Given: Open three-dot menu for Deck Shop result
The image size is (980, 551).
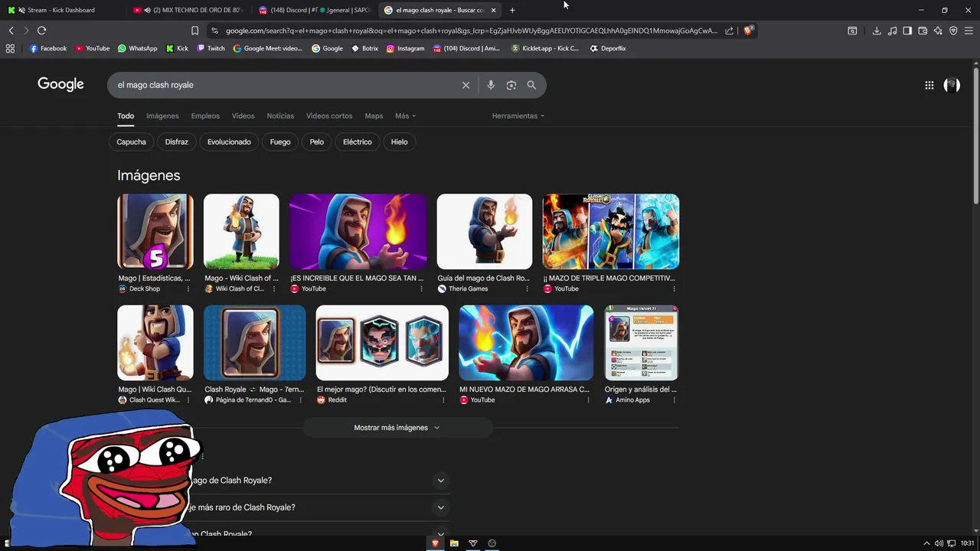Looking at the screenshot, I should 188,289.
